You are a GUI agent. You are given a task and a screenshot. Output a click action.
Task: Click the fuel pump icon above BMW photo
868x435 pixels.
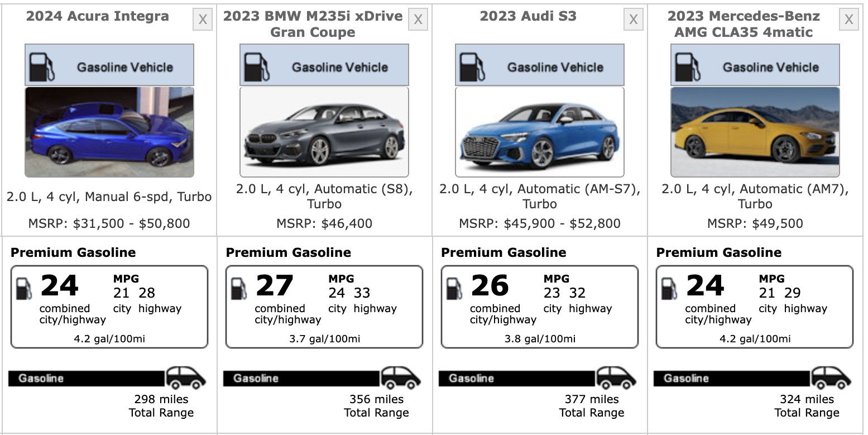[x=257, y=66]
